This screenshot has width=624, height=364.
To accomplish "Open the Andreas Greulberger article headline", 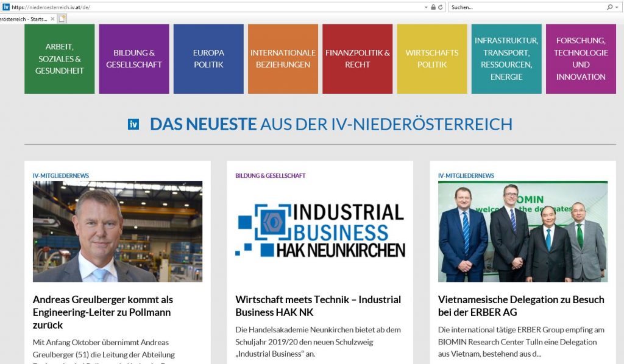I will (102, 312).
